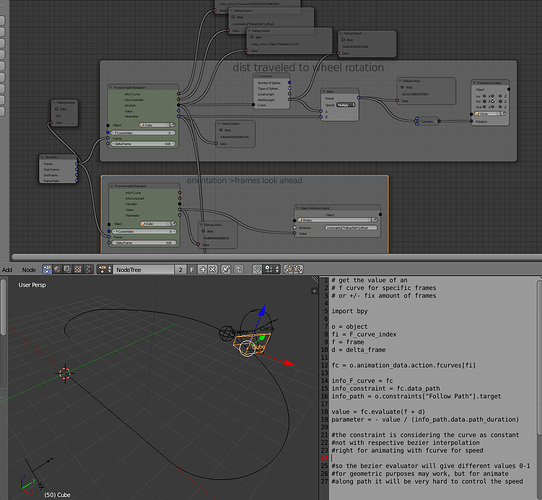
Task: Click the Result output socket on Math node
Action: [358, 98]
